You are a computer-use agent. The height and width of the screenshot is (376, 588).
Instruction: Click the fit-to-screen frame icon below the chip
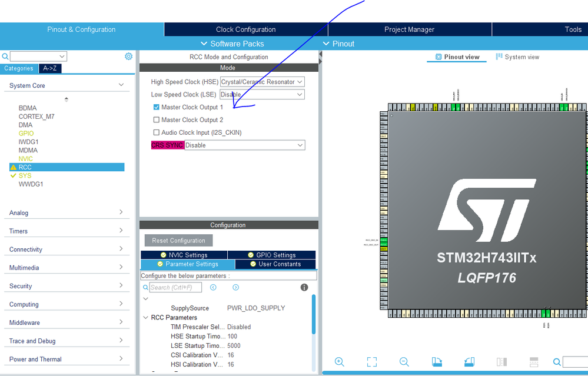point(371,362)
